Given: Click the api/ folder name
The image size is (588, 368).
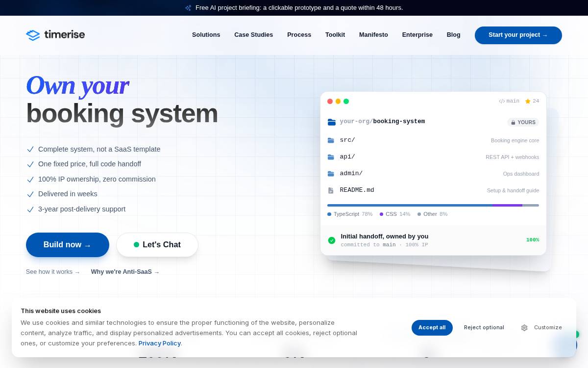Looking at the screenshot, I should pyautogui.click(x=347, y=157).
